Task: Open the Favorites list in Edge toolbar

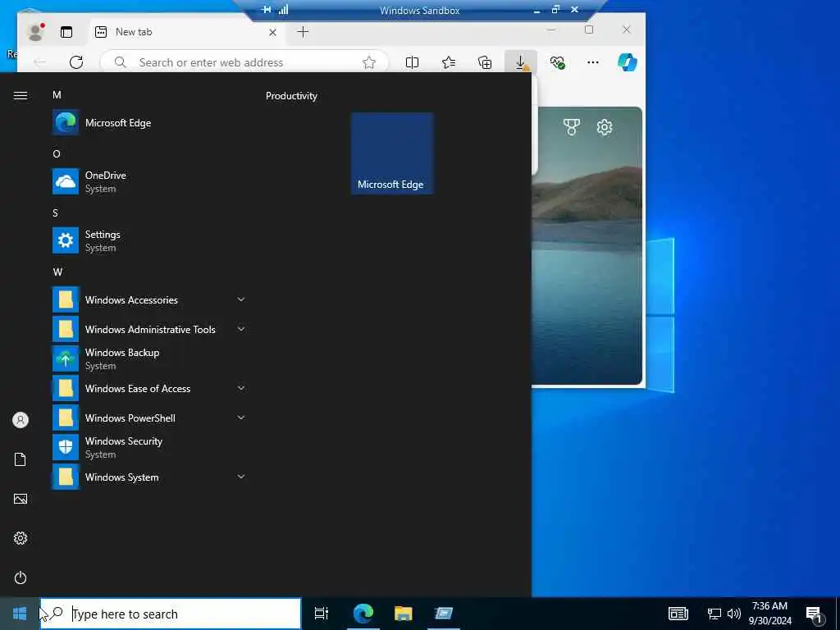Action: pyautogui.click(x=449, y=62)
